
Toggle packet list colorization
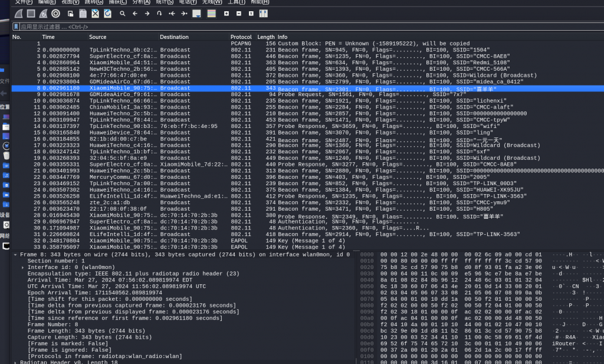(x=212, y=14)
